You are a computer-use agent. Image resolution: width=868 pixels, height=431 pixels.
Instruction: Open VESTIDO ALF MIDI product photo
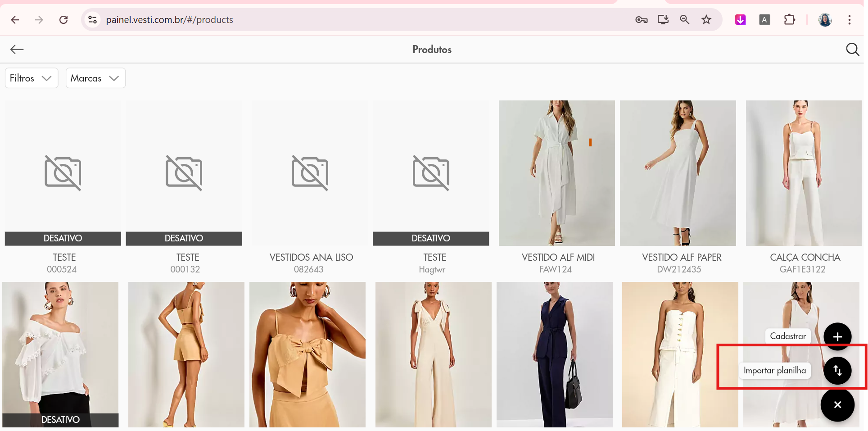pos(557,173)
